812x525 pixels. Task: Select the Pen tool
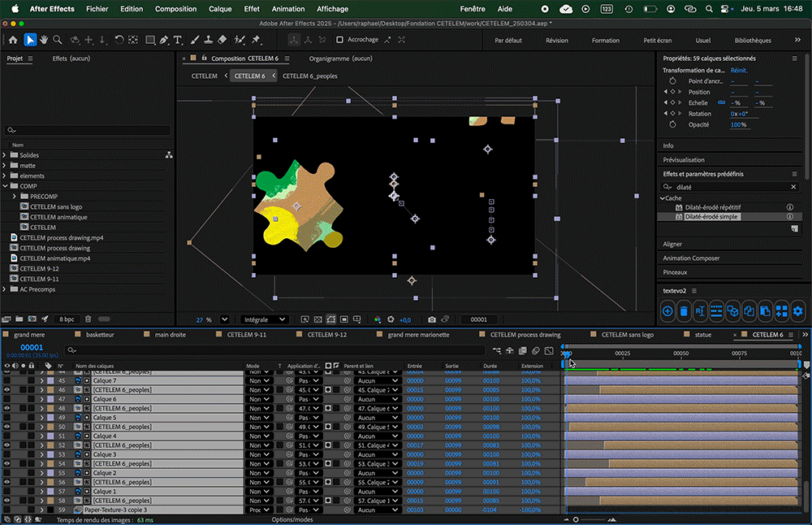pyautogui.click(x=164, y=40)
